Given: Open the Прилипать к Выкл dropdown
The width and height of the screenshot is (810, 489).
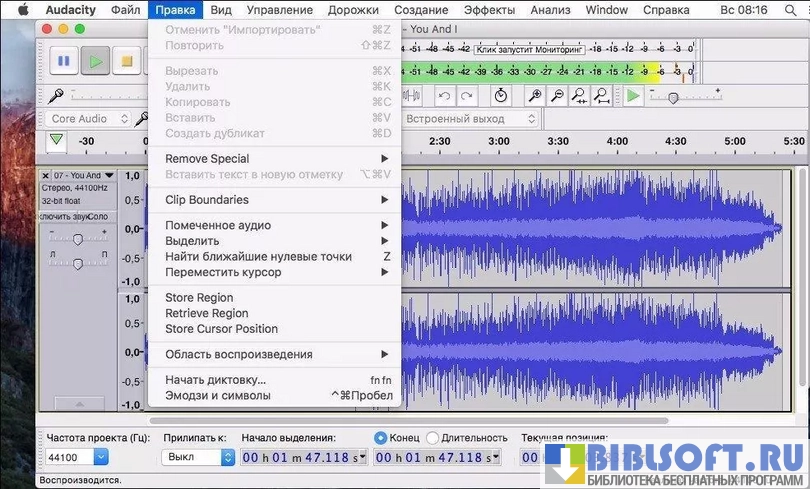Looking at the screenshot, I should click(197, 457).
